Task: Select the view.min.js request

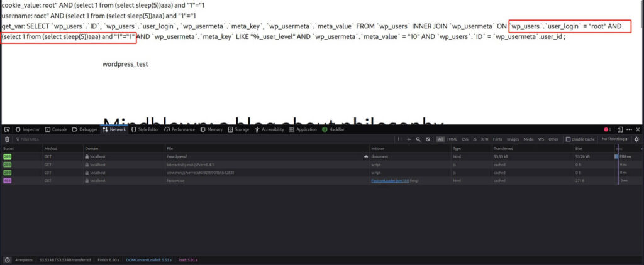Action: pyautogui.click(x=322, y=173)
